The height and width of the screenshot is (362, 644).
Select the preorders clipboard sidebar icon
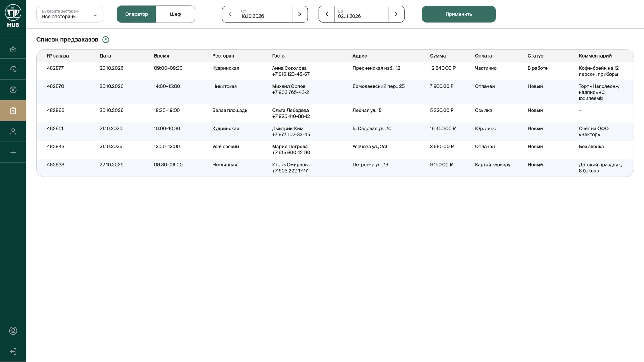(13, 111)
